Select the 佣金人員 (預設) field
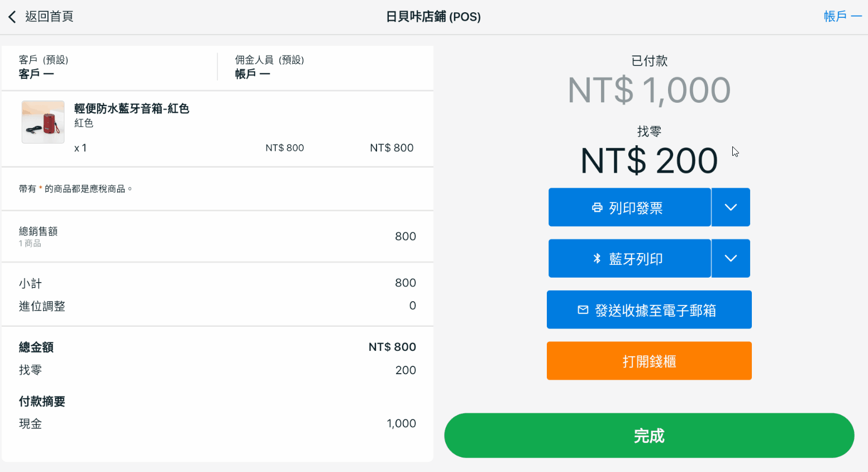 [269, 67]
